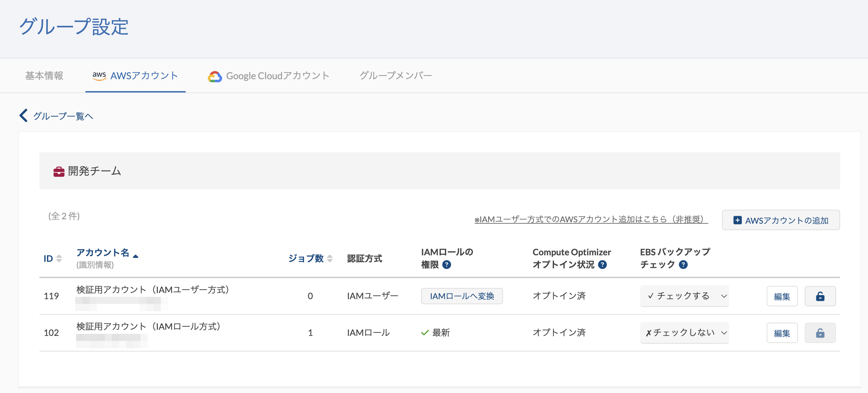Click account name 検証用アカウント（IAMユーザー方式）
This screenshot has width=868, height=393.
tap(153, 290)
